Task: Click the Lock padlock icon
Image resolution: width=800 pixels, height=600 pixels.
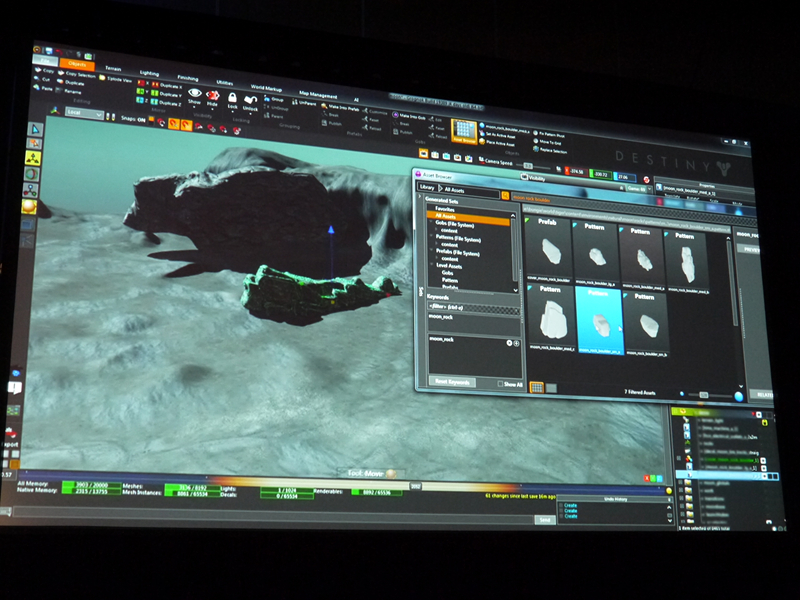Action: coord(232,97)
